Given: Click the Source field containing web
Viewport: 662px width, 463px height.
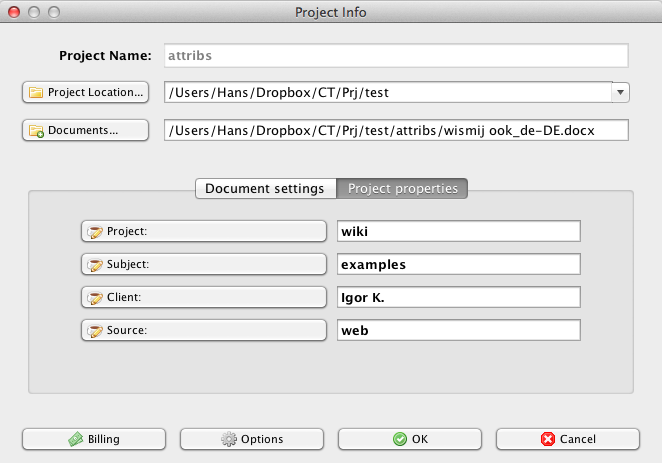Looking at the screenshot, I should pyautogui.click(x=458, y=331).
